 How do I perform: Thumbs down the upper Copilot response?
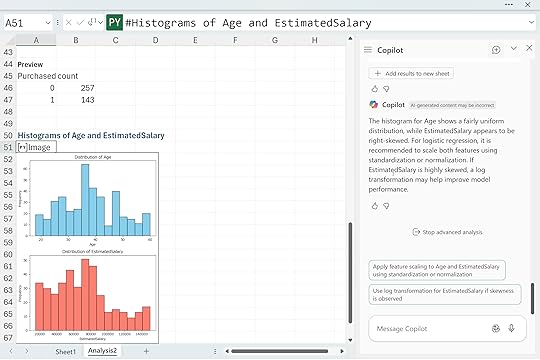[386, 89]
